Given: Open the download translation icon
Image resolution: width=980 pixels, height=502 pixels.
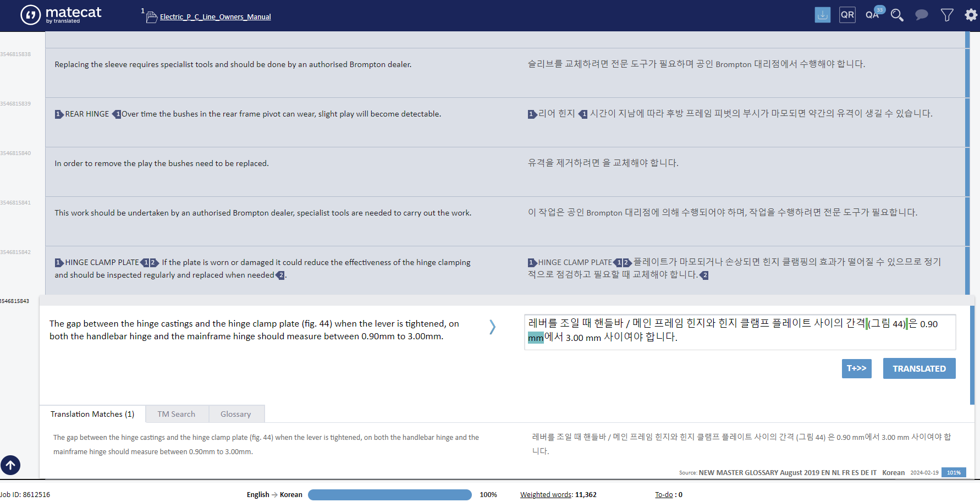Looking at the screenshot, I should [822, 15].
